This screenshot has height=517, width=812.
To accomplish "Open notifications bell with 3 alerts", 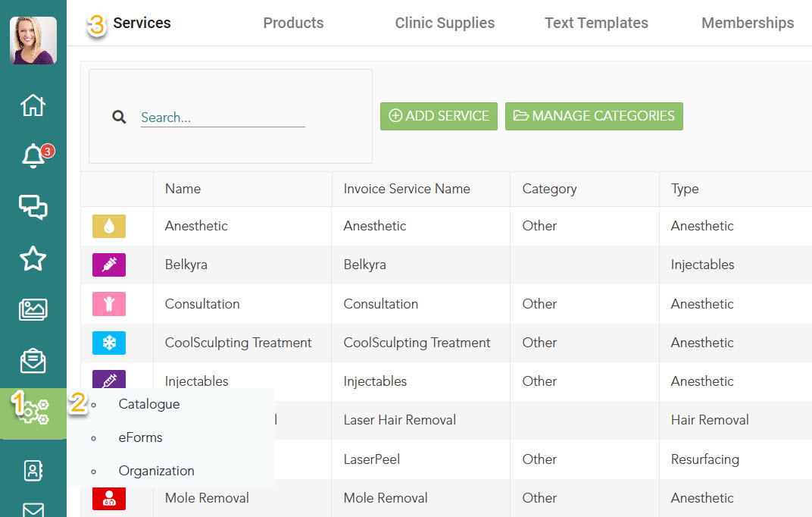I will 33,156.
